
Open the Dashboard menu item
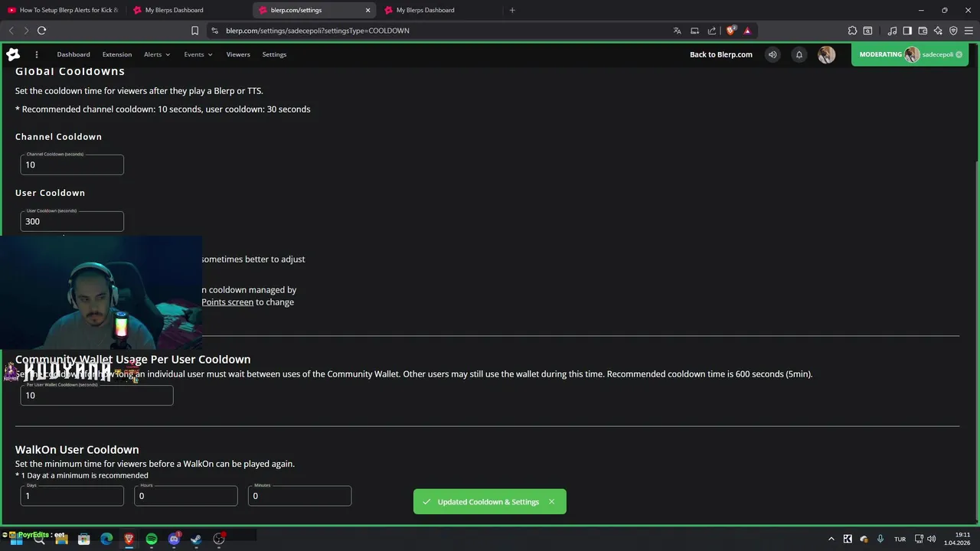(73, 54)
